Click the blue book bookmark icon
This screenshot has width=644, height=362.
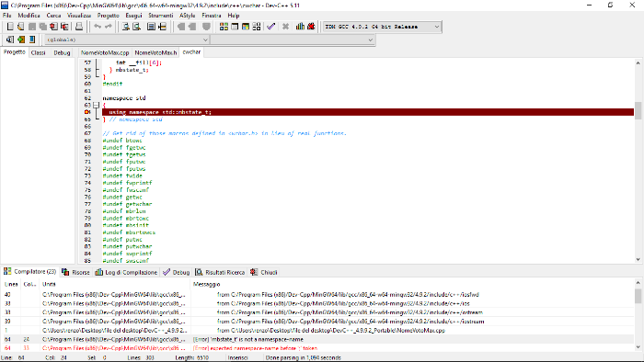(x=32, y=40)
